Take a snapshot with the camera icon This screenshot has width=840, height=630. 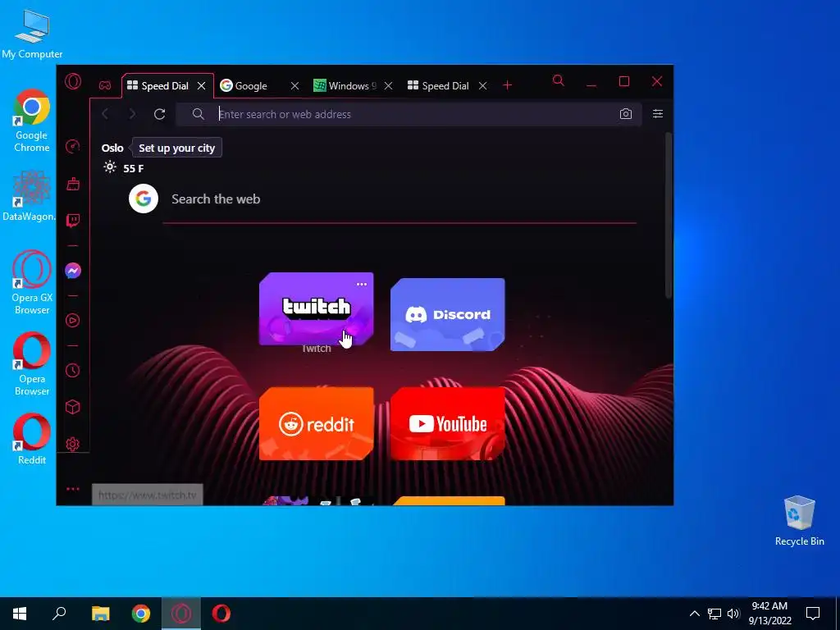pyautogui.click(x=626, y=114)
